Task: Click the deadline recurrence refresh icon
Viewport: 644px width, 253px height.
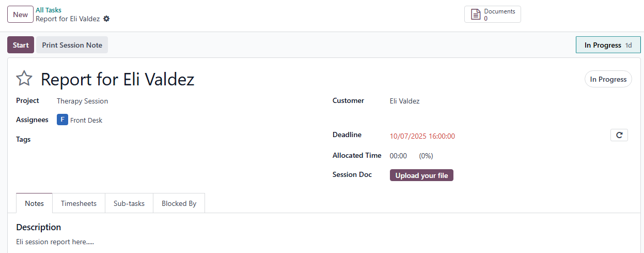Action: pyautogui.click(x=619, y=135)
